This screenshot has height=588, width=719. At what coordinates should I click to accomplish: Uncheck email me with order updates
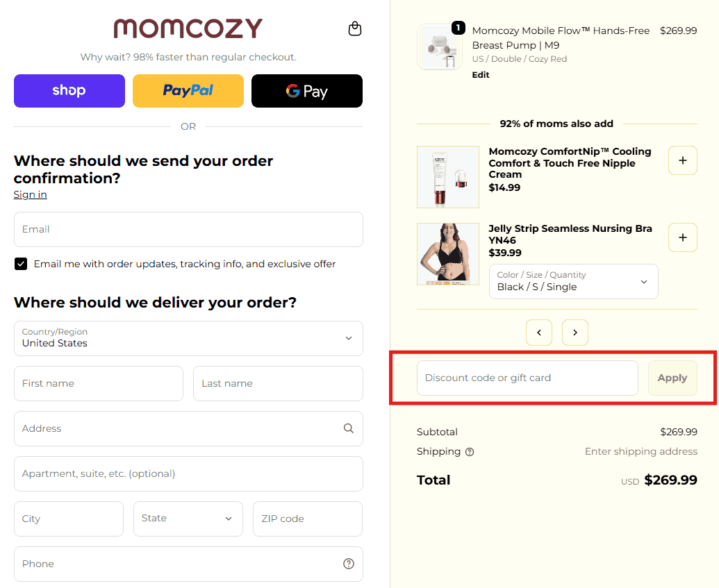tap(21, 264)
